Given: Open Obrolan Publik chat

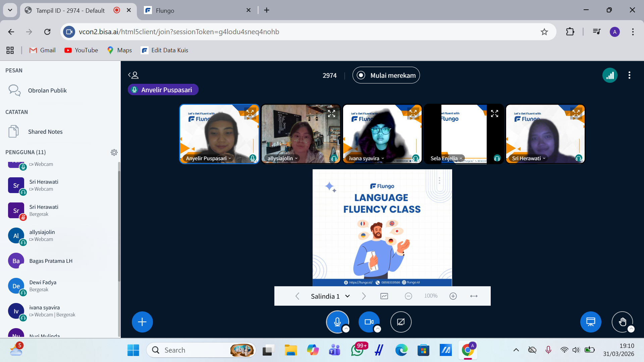Looking at the screenshot, I should 60,90.
